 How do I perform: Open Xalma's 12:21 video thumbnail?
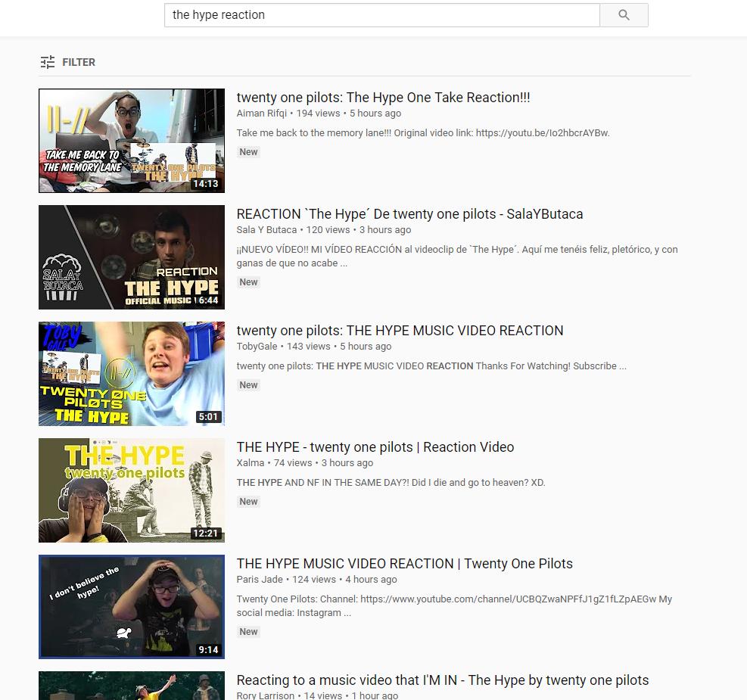[x=132, y=490]
